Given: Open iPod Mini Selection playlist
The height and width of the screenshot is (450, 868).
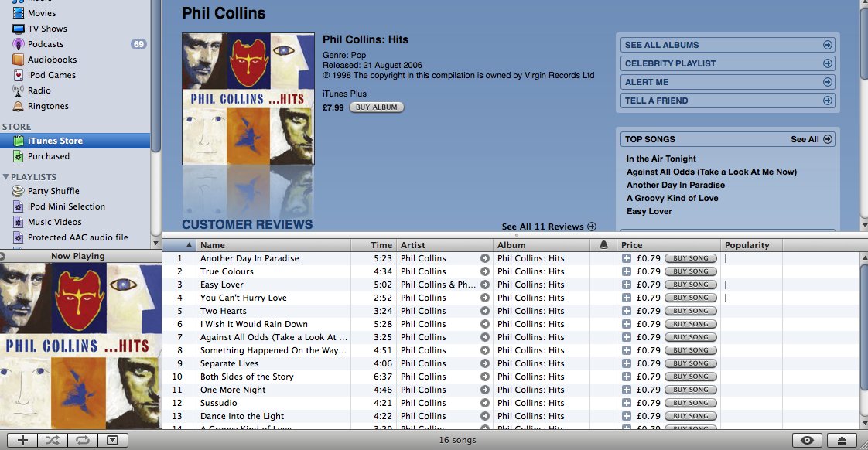Looking at the screenshot, I should [66, 206].
